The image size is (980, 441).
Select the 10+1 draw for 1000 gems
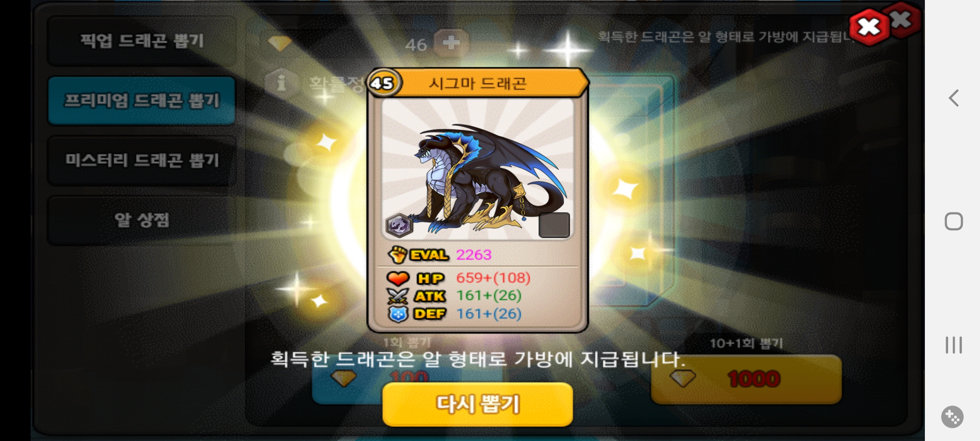point(746,379)
